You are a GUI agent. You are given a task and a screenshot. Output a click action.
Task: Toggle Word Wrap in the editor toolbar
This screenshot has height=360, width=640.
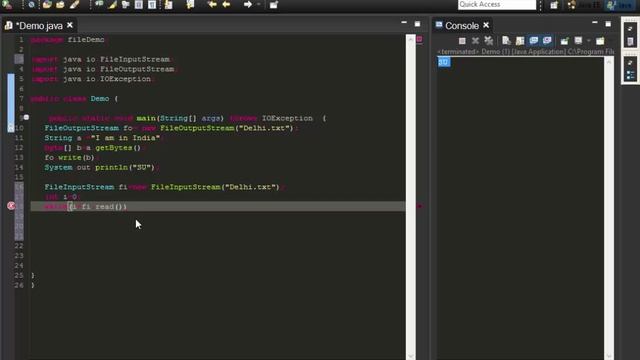click(126, 4)
